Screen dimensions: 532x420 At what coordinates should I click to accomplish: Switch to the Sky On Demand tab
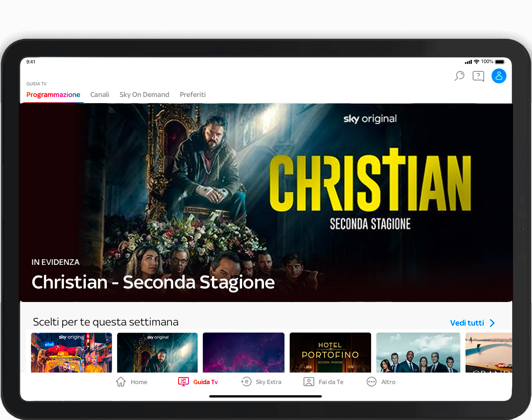click(x=144, y=94)
